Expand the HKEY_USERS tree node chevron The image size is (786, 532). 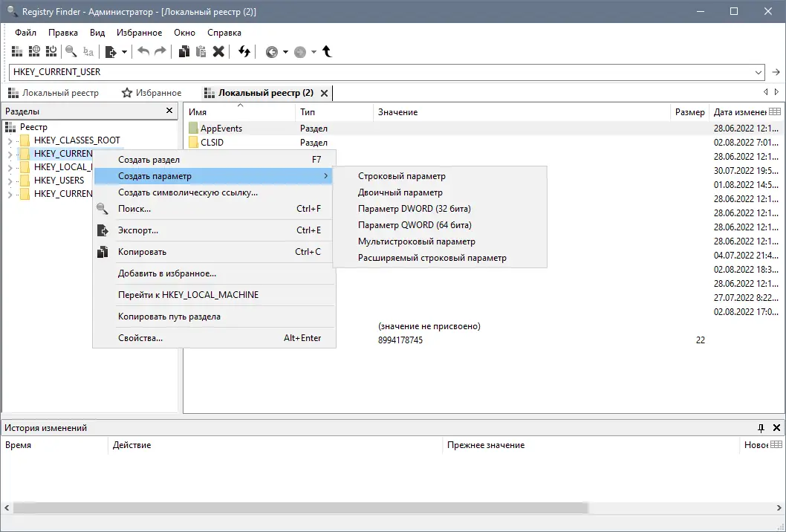pos(10,181)
